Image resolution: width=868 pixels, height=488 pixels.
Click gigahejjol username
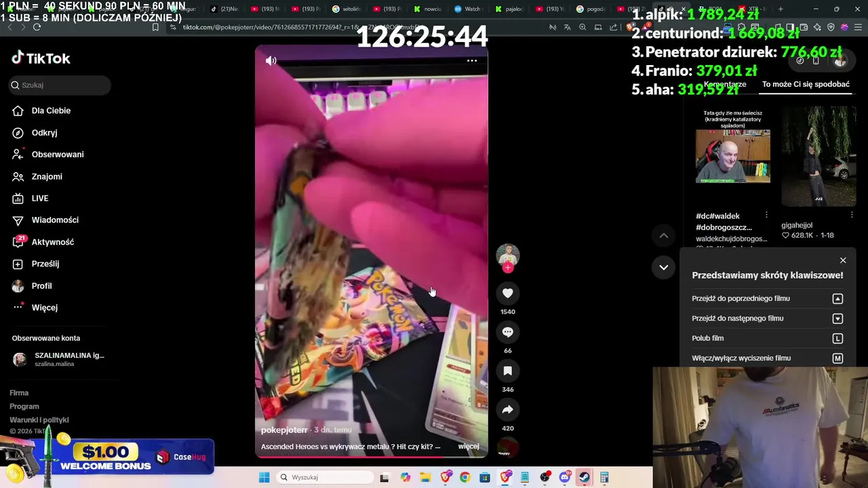tap(797, 225)
